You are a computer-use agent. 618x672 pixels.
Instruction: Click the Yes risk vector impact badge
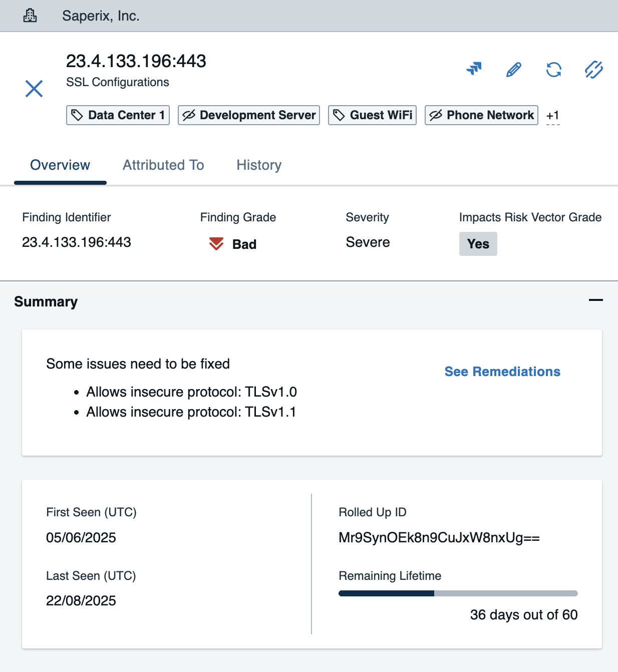point(478,244)
